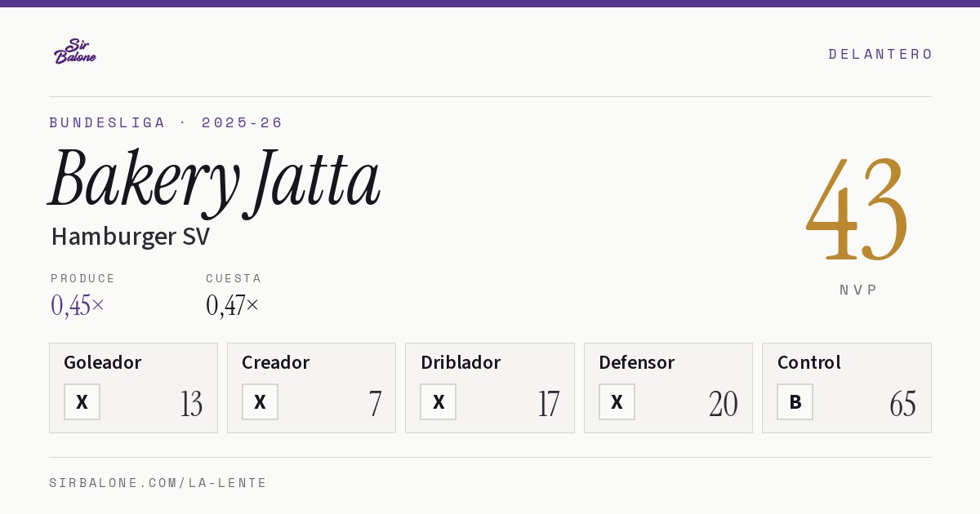Viewport: 980px width, 514px height.
Task: Open the Driblador stat card
Action: click(490, 388)
